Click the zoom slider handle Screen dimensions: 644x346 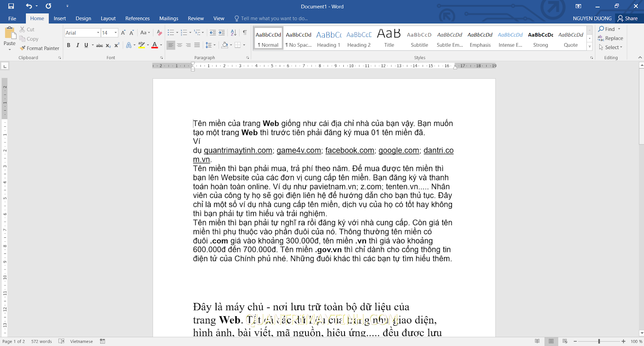click(599, 341)
